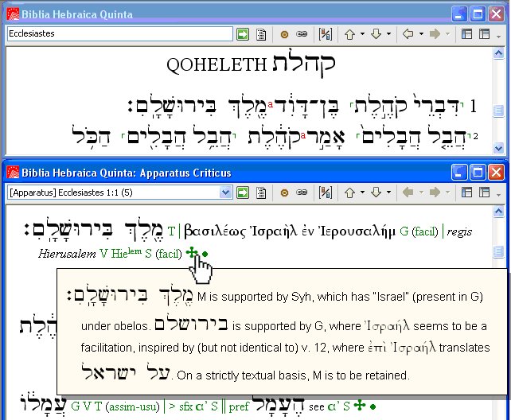Viewport: 511px width, 420px height.
Task: Open the contents document icon in the top window toolbar
Action: 261,34
